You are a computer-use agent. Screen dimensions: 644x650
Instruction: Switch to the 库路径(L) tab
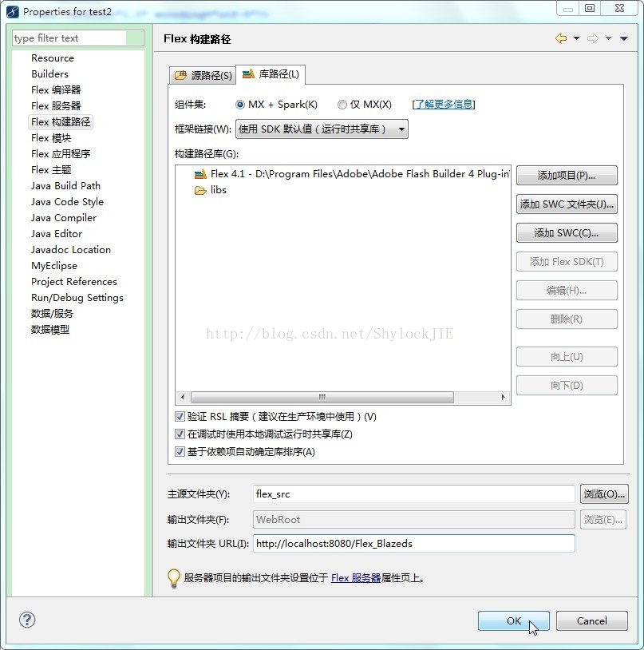coord(271,74)
